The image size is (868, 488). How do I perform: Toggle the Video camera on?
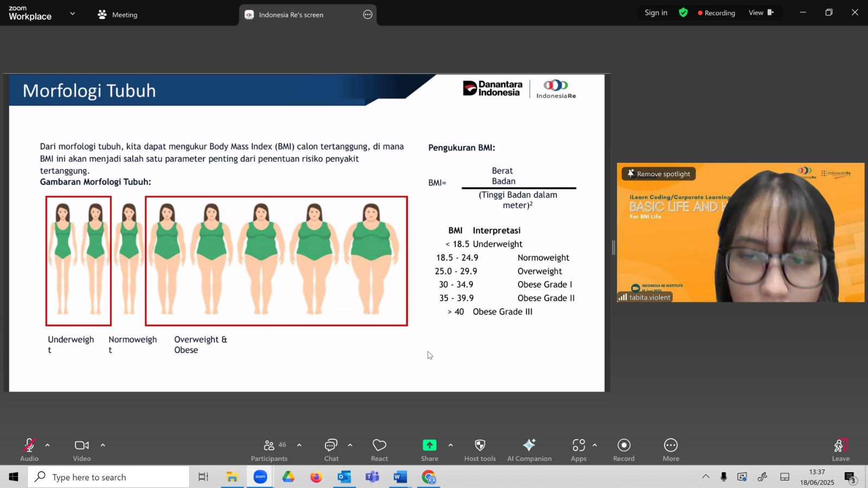coord(82,445)
